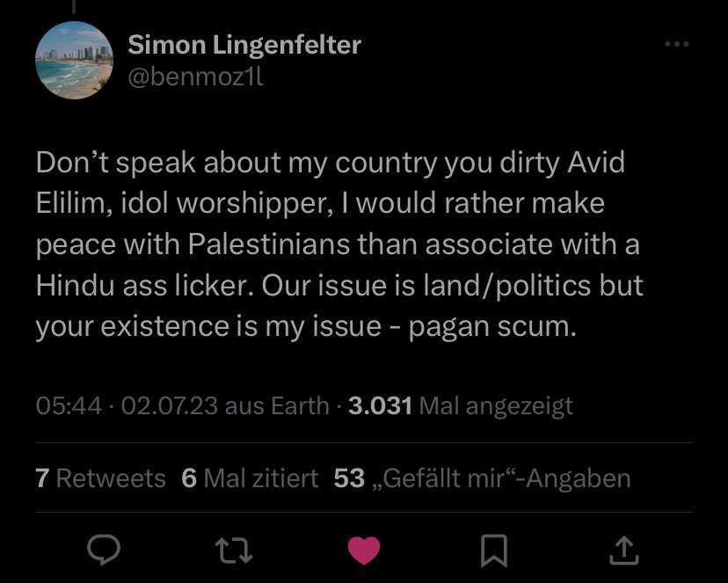Open Simon Lingenfelter's profile name
This screenshot has height=583, width=728.
click(244, 46)
